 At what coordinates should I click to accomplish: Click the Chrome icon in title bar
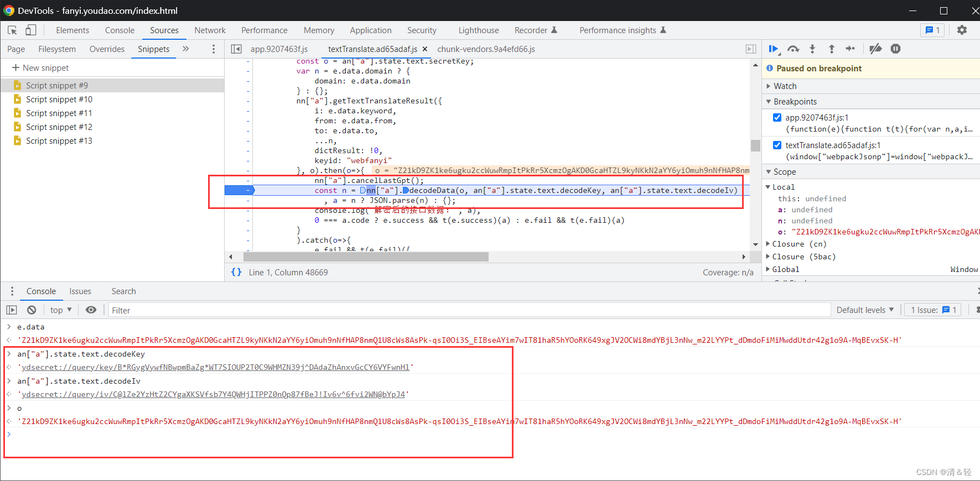[9, 11]
